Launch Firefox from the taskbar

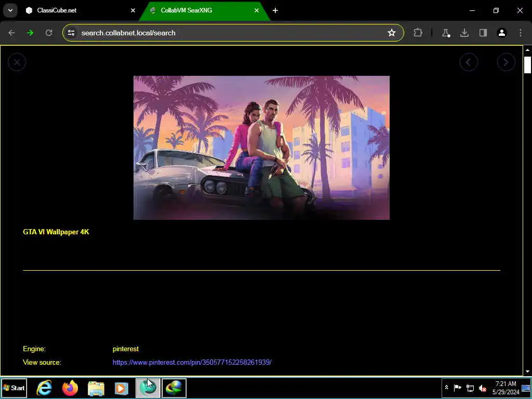pyautogui.click(x=70, y=388)
